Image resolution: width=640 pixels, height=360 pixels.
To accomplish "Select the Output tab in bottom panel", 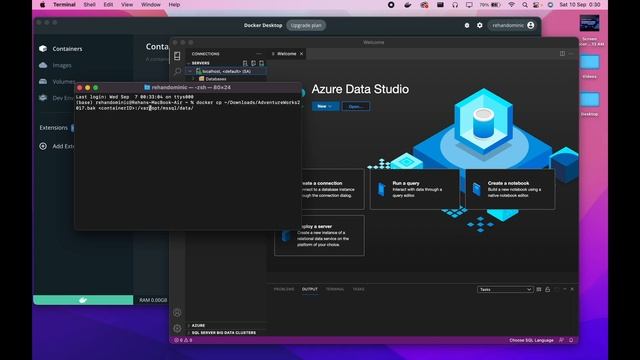I will click(x=310, y=289).
